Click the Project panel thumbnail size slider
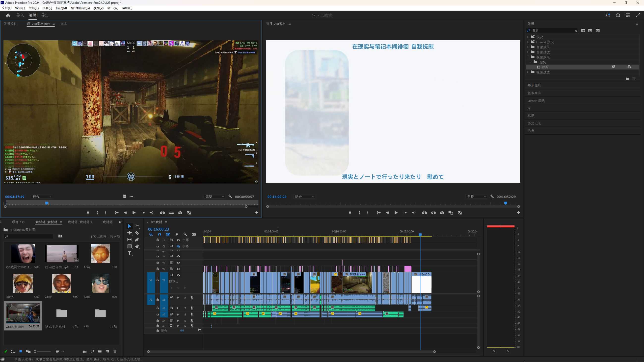 click(43, 352)
